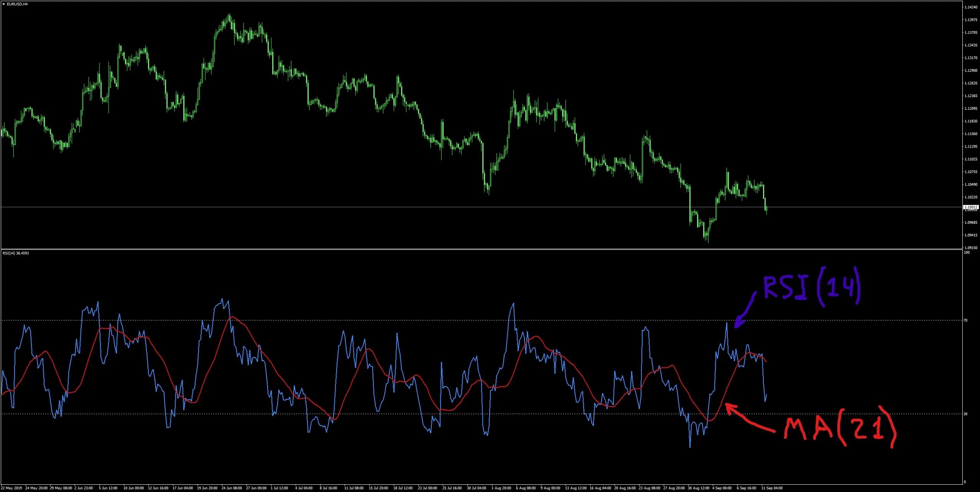Image resolution: width=980 pixels, height=492 pixels.
Task: Click the 70 level label on RSI scale
Action: 965,320
